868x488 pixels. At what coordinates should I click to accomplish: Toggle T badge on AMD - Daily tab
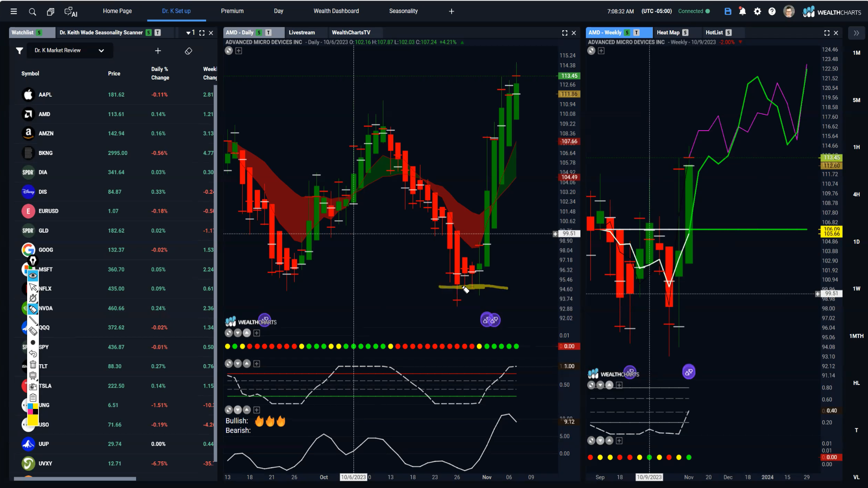[x=269, y=33]
